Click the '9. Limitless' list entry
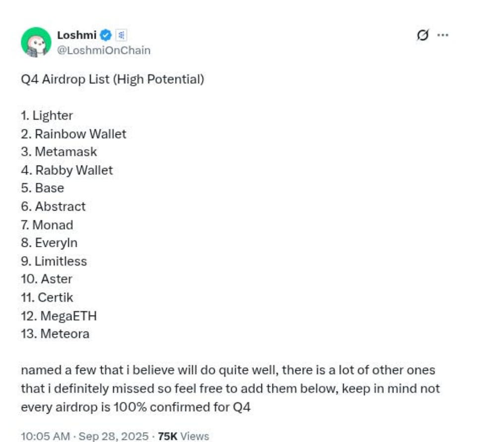This screenshot has width=504, height=442. click(x=54, y=261)
